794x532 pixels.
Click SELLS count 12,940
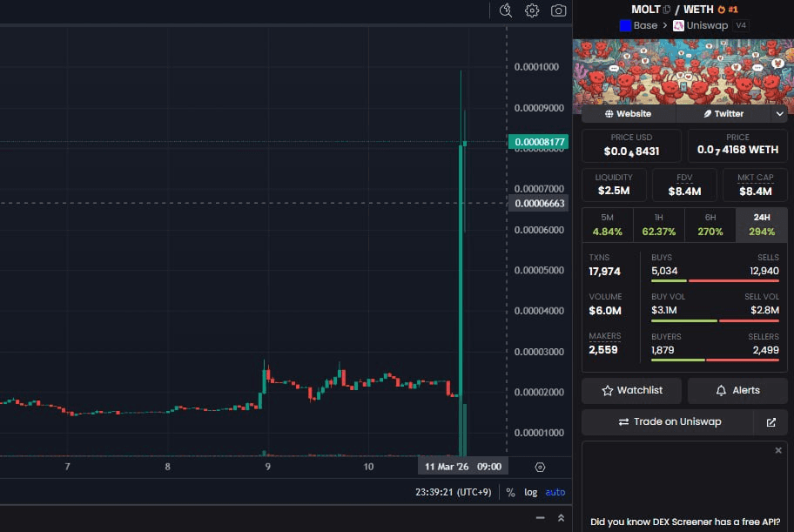(x=764, y=271)
